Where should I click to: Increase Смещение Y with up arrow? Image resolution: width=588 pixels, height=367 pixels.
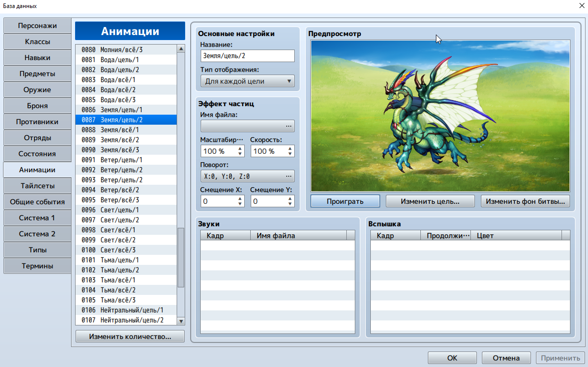coord(290,198)
